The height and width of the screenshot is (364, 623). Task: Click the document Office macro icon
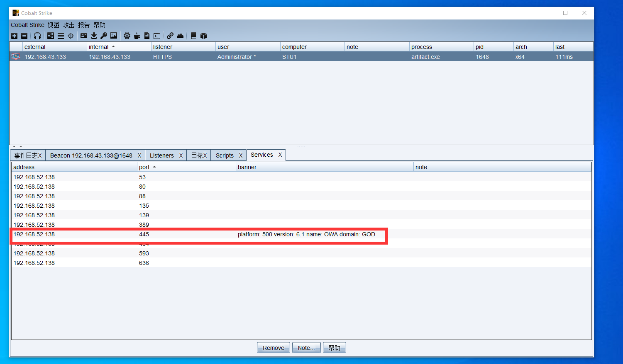click(147, 36)
